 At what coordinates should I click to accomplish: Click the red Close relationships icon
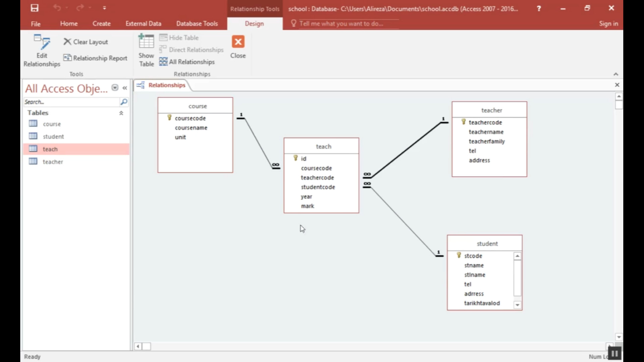[238, 42]
